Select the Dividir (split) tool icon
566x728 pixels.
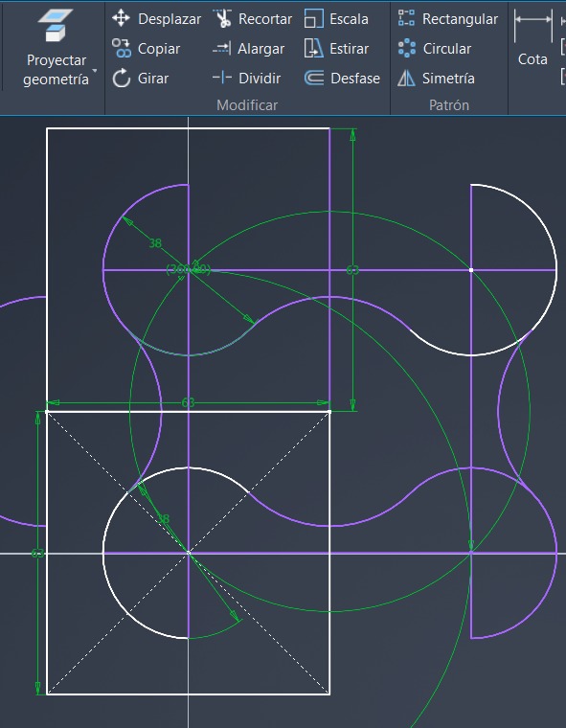click(222, 78)
